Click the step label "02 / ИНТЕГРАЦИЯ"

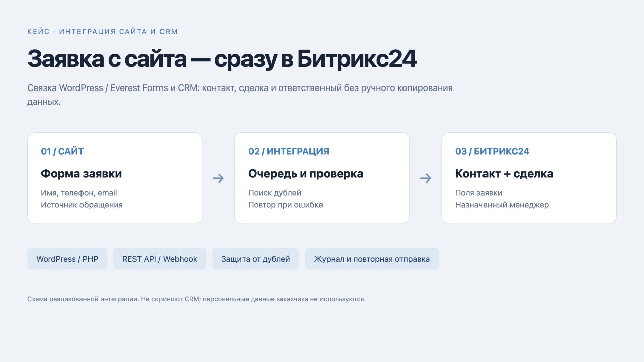288,151
